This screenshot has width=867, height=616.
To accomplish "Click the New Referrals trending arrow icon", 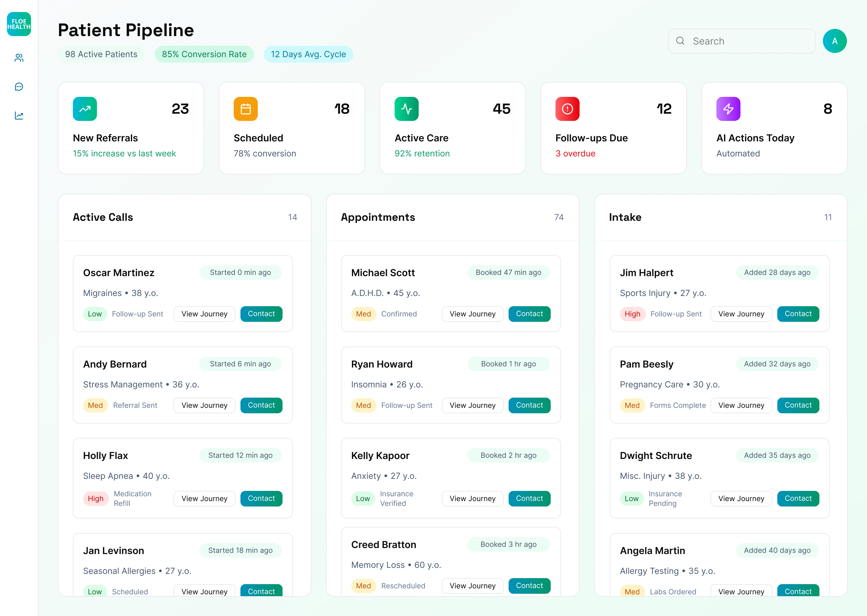I will coord(85,109).
